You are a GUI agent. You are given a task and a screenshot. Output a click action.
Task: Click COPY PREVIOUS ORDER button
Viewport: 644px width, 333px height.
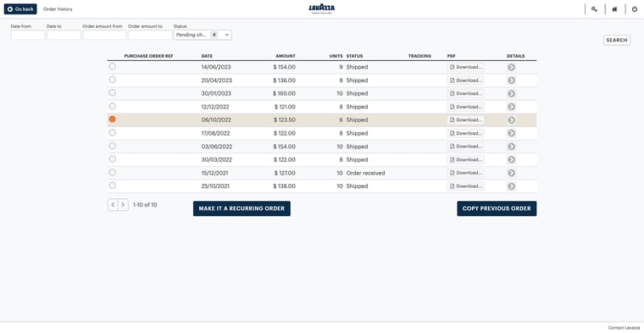click(497, 208)
